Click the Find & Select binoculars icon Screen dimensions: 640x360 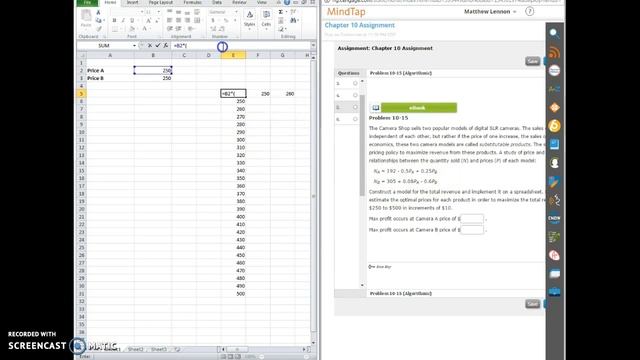293,20
